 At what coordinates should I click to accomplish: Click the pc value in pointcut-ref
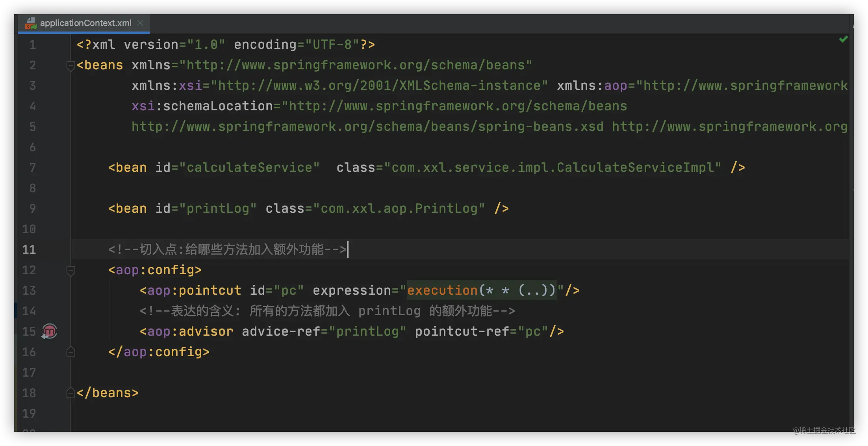click(532, 331)
